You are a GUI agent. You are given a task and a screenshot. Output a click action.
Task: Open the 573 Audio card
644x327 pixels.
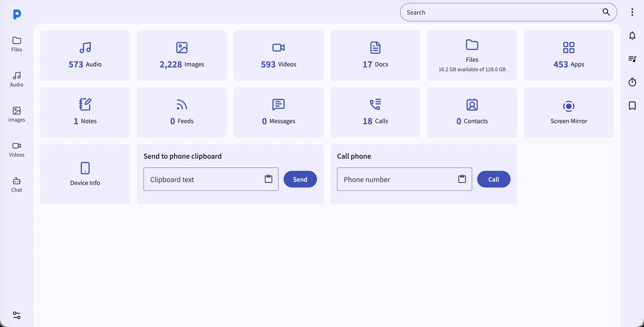85,56
